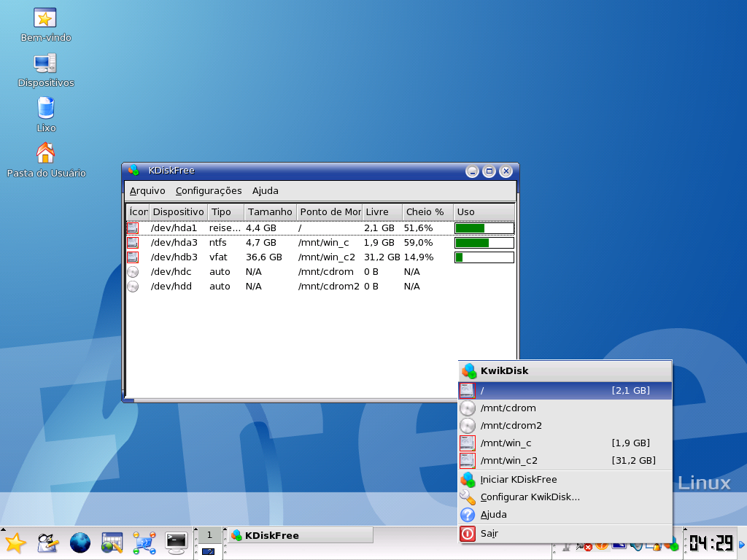Open the star K menu launcher
Image resolution: width=747 pixels, height=560 pixels.
click(16, 542)
